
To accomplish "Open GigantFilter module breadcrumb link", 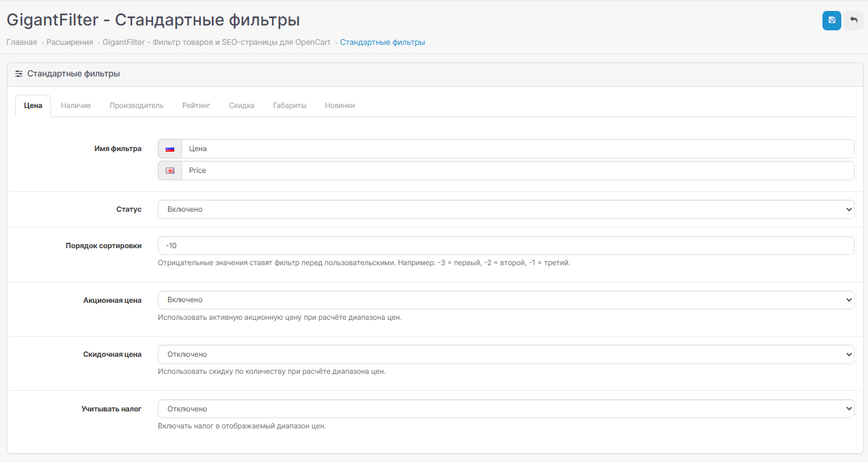I will (x=216, y=42).
